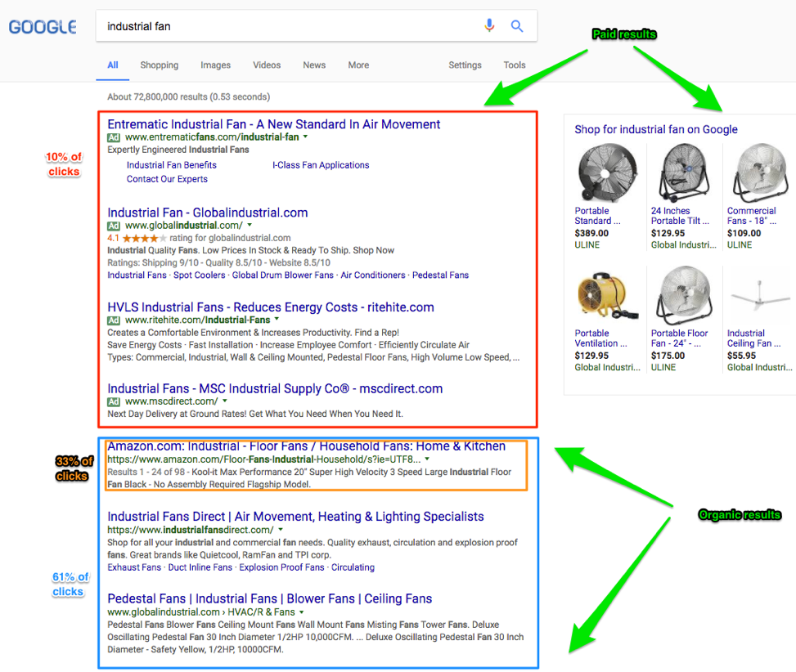Open the More search menu
796x672 pixels.
(x=358, y=65)
